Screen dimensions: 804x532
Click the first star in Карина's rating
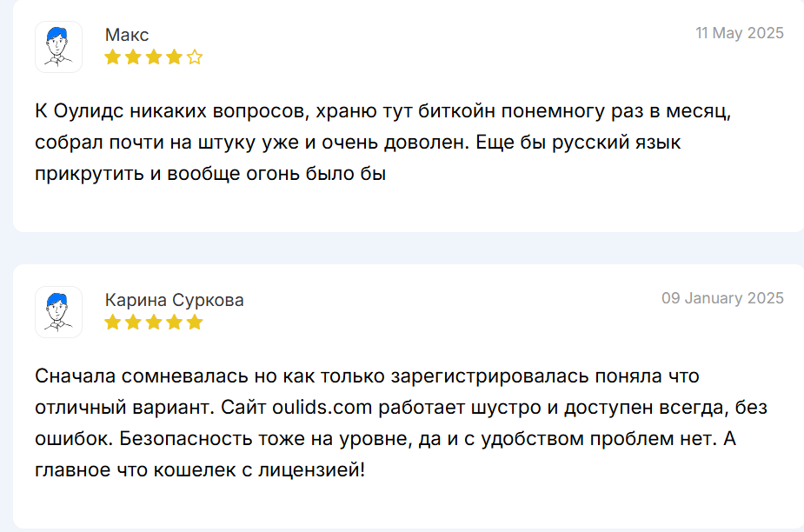point(113,323)
